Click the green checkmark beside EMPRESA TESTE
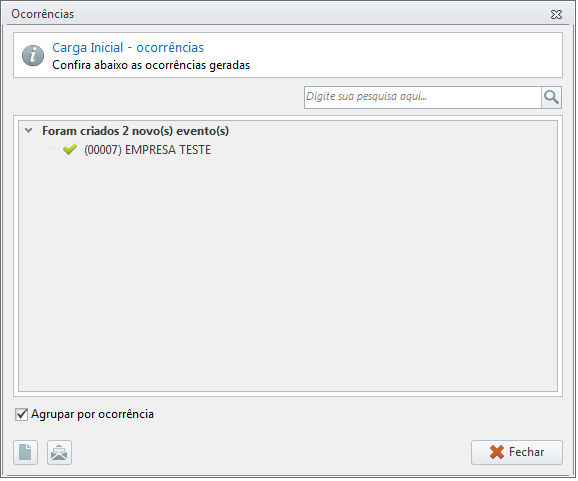The width and height of the screenshot is (578, 481). (x=70, y=150)
